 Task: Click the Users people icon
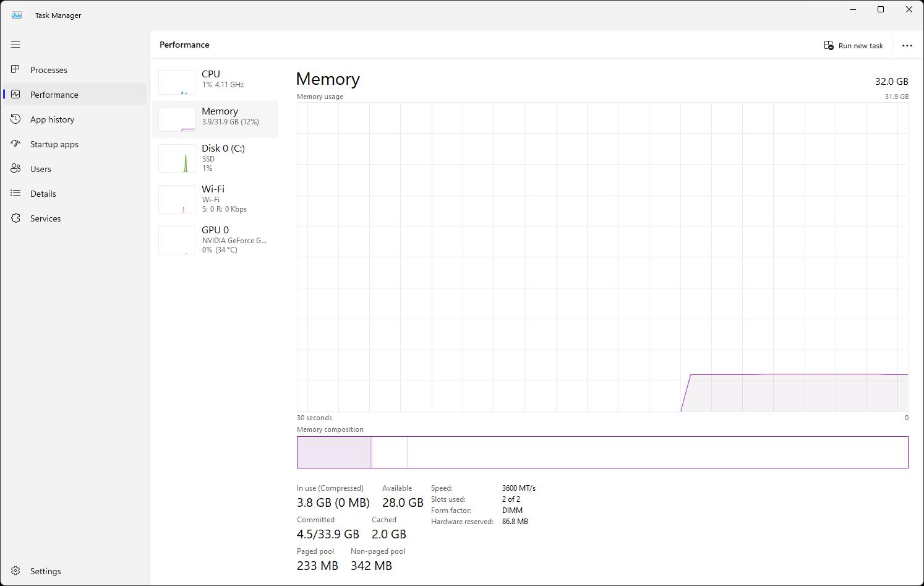[x=15, y=168]
